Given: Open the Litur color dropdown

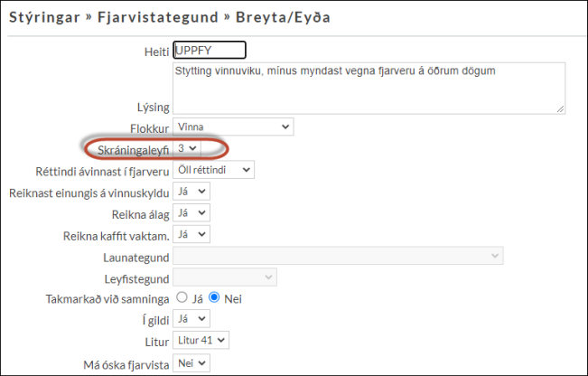Looking at the screenshot, I should pyautogui.click(x=201, y=340).
